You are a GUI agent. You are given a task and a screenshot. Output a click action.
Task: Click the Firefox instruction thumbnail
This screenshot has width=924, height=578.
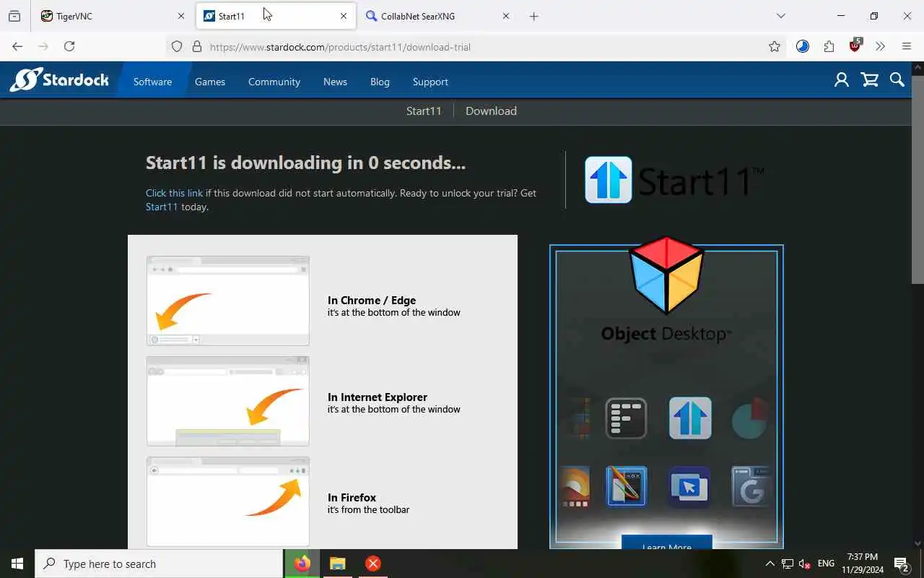(x=228, y=501)
